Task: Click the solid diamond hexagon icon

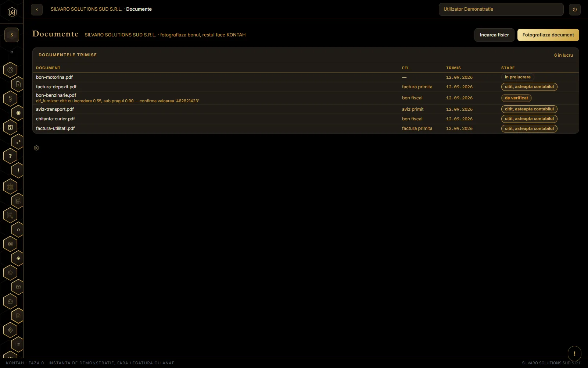Action: (18, 258)
